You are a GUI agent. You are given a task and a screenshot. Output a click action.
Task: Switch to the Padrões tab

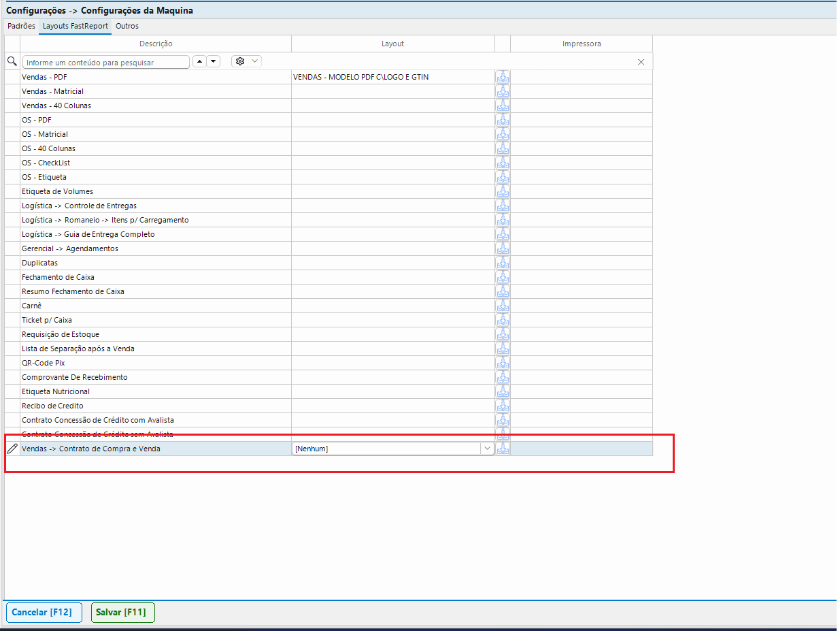21,26
